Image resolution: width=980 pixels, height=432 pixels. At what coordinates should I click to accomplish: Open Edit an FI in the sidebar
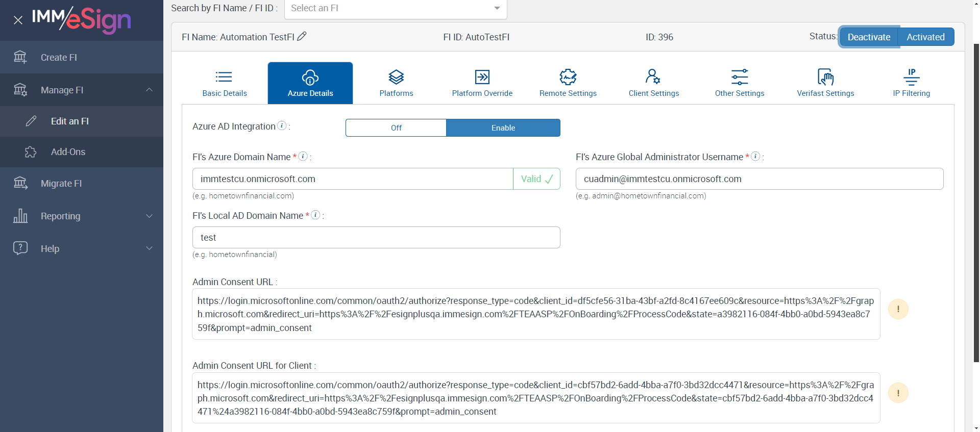click(x=82, y=121)
